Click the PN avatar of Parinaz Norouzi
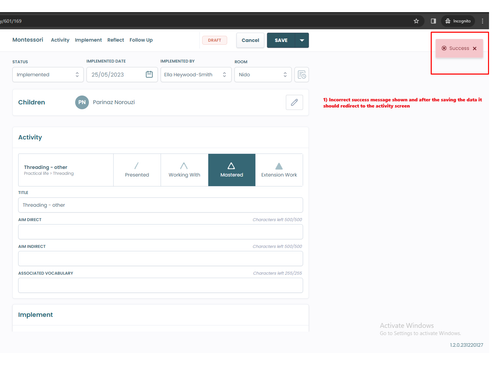This screenshot has width=500, height=388. pyautogui.click(x=82, y=102)
